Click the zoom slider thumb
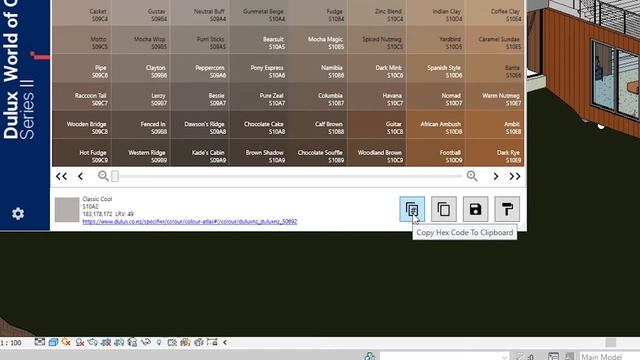The height and width of the screenshot is (360, 640). [115, 176]
